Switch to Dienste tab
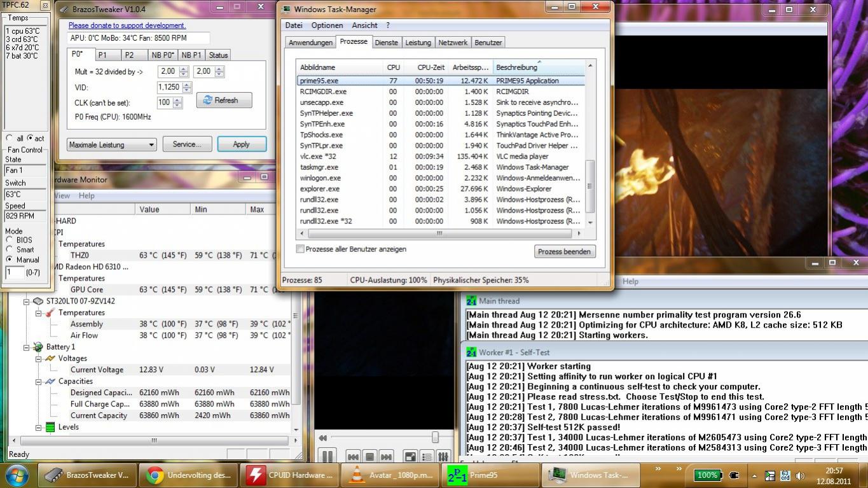This screenshot has height=488, width=868. [x=386, y=43]
